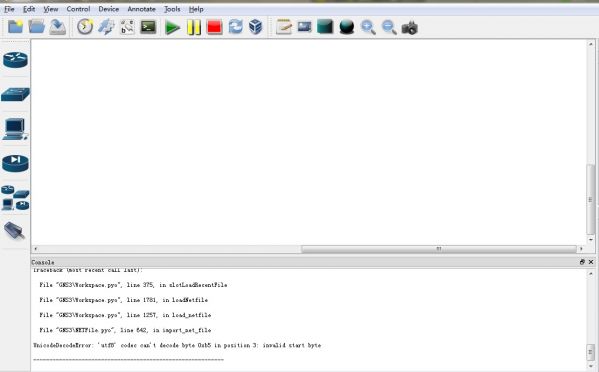Stop all devices with red square icon
599x372 pixels.
214,27
